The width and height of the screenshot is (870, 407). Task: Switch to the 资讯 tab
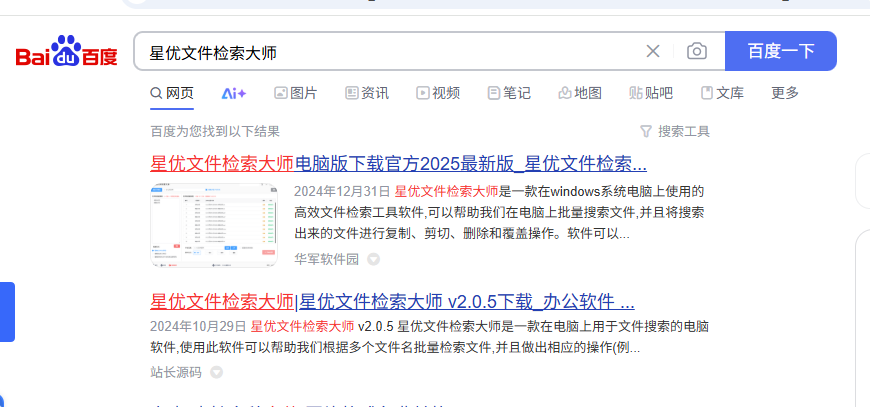pos(367,93)
